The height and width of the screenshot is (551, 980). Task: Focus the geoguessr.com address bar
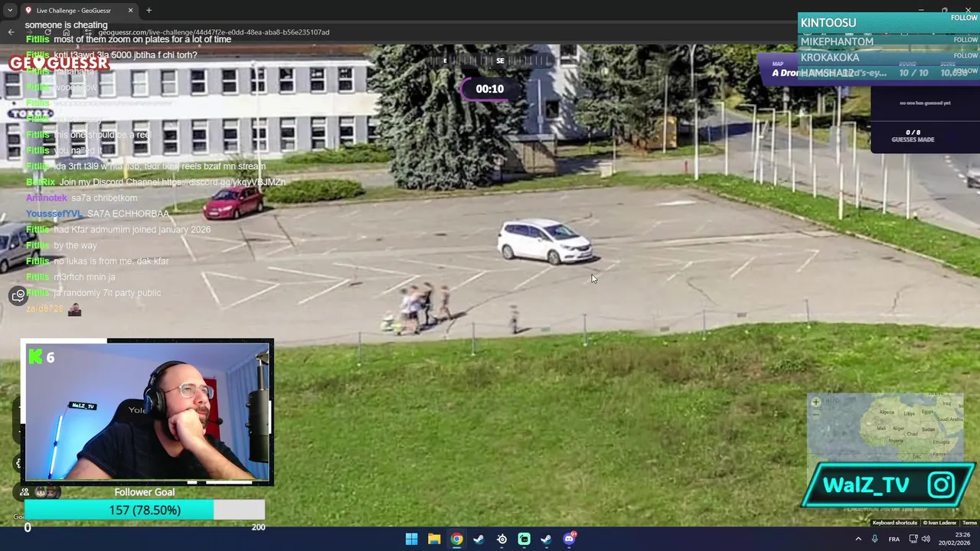pos(214,32)
